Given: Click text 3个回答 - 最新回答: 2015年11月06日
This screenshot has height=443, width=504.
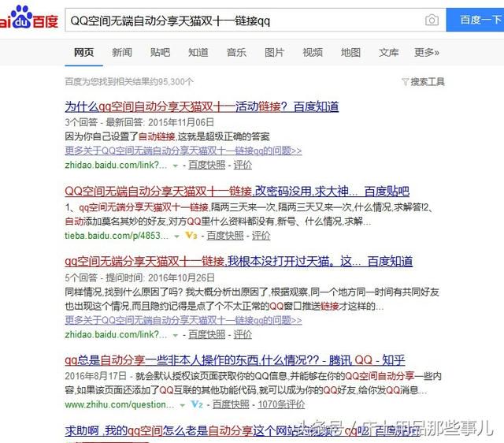Looking at the screenshot, I should click(x=139, y=122).
